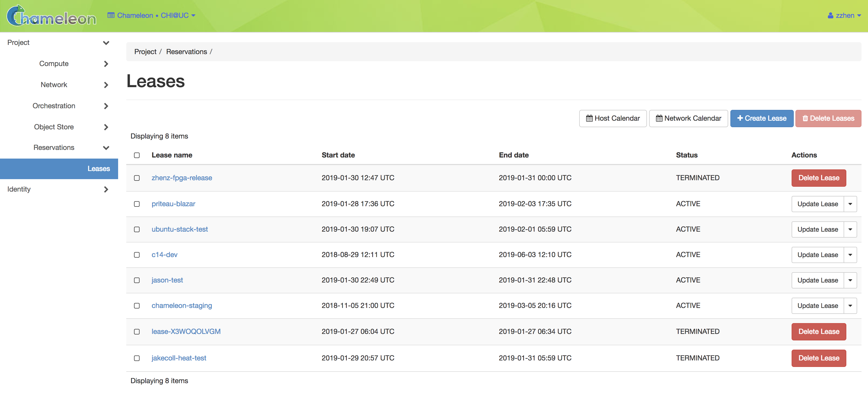The width and height of the screenshot is (868, 394).
Task: Click the Lease name column header
Action: 172,155
